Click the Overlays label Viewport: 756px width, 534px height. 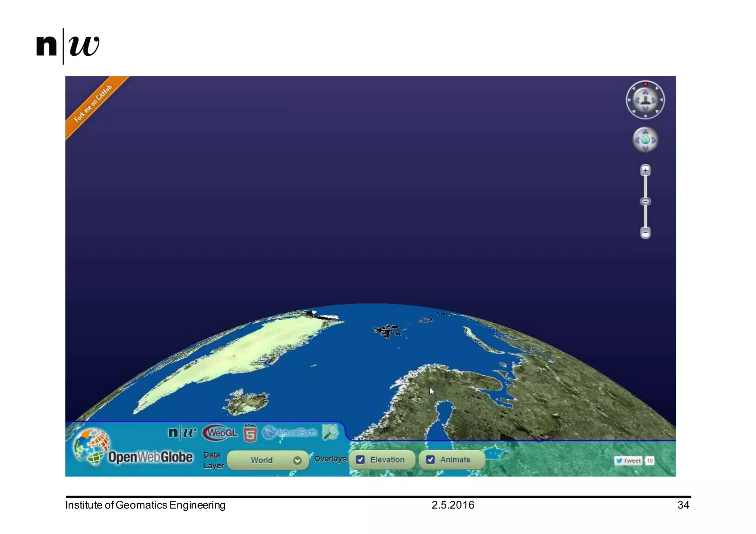pyautogui.click(x=330, y=459)
